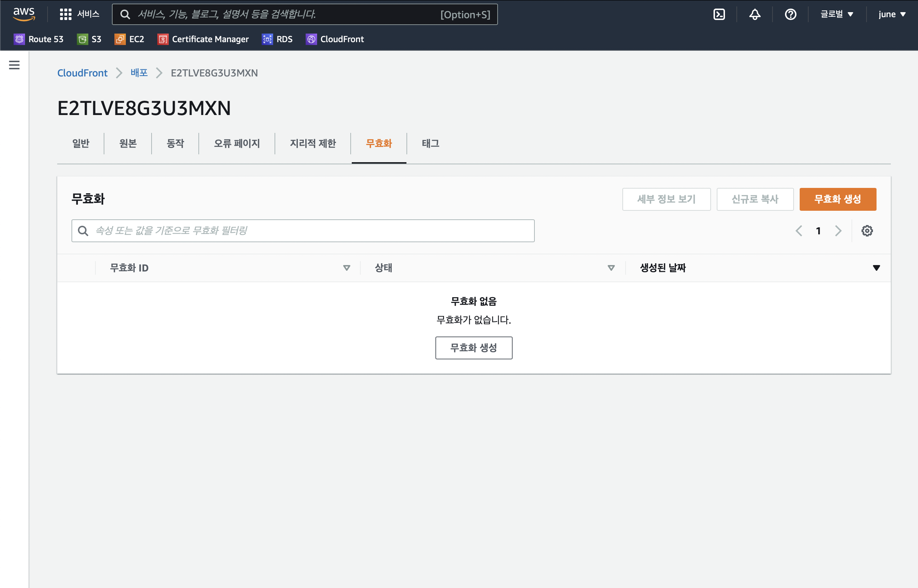
Task: Open the 글로벌 region dropdown
Action: pos(836,15)
